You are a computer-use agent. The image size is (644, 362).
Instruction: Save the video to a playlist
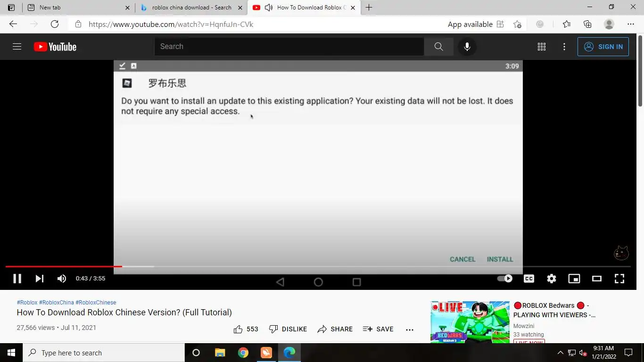pyautogui.click(x=378, y=329)
